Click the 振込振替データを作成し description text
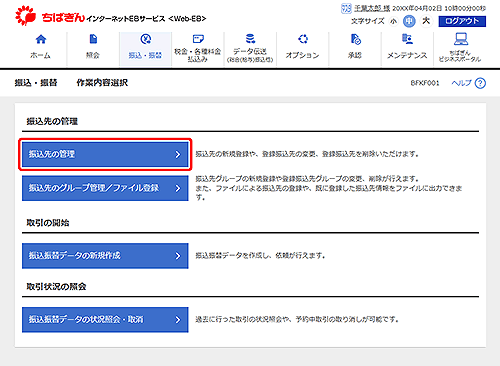Screen dimensions: 500x366 (x=260, y=256)
